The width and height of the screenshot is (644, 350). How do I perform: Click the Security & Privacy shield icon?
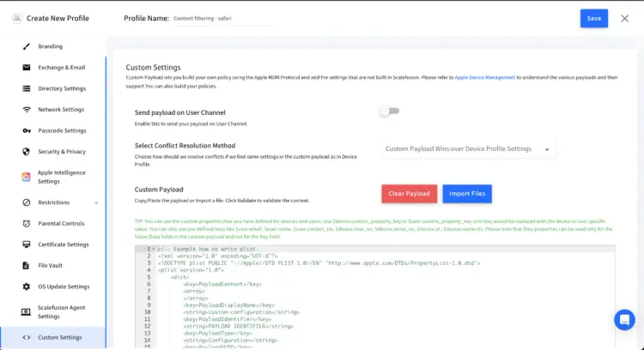tap(27, 151)
